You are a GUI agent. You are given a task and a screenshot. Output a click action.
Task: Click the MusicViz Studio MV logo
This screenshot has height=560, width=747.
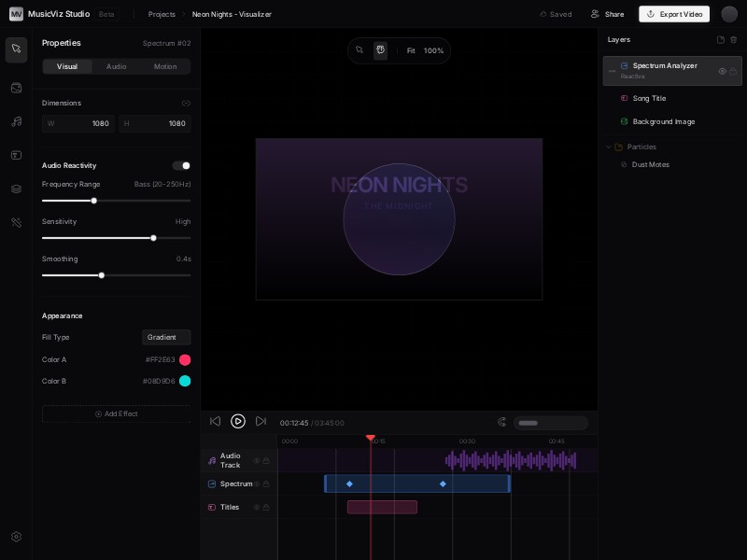[16, 14]
